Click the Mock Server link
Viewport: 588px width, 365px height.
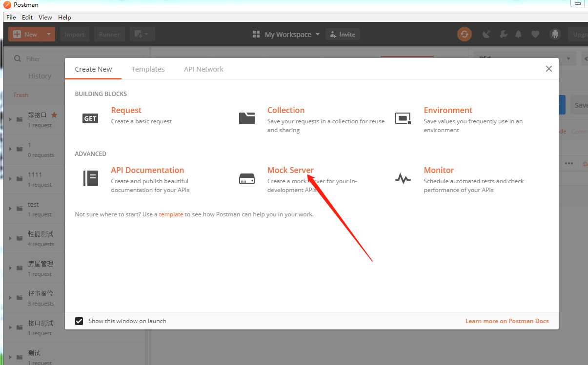[x=290, y=170]
